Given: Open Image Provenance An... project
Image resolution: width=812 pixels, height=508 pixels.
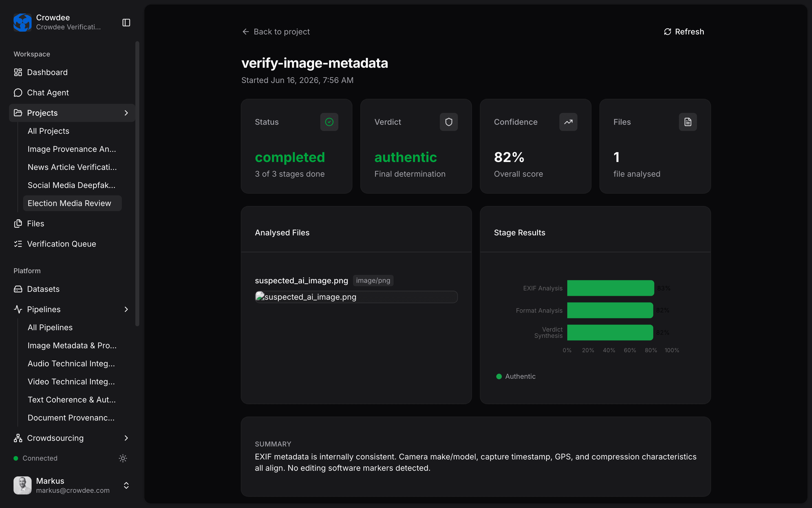Looking at the screenshot, I should pos(72,149).
